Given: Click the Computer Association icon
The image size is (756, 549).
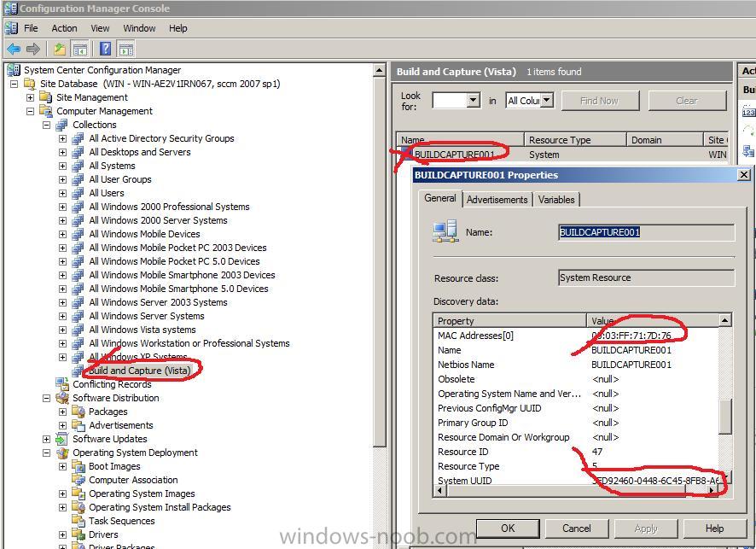Looking at the screenshot, I should click(x=79, y=480).
